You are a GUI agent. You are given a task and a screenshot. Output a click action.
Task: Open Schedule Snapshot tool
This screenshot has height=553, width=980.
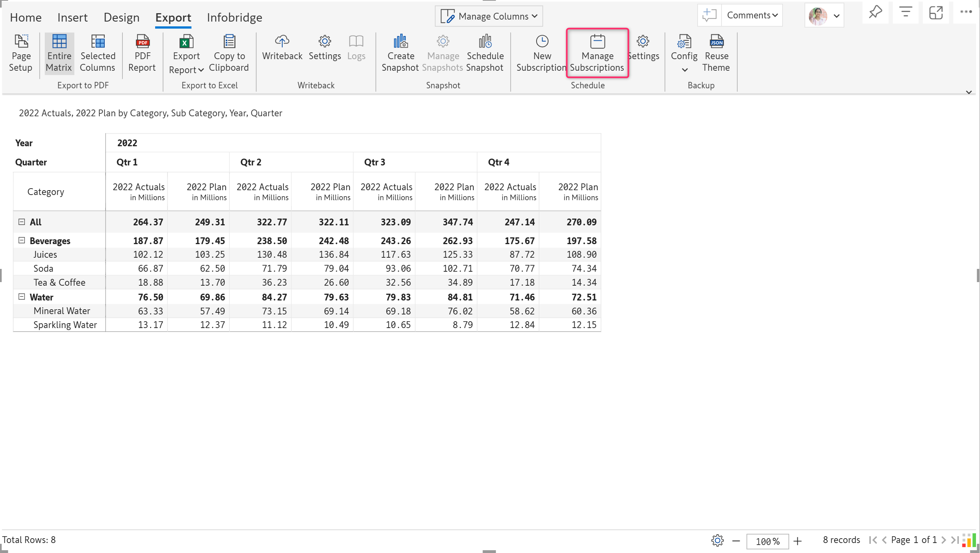click(x=485, y=42)
